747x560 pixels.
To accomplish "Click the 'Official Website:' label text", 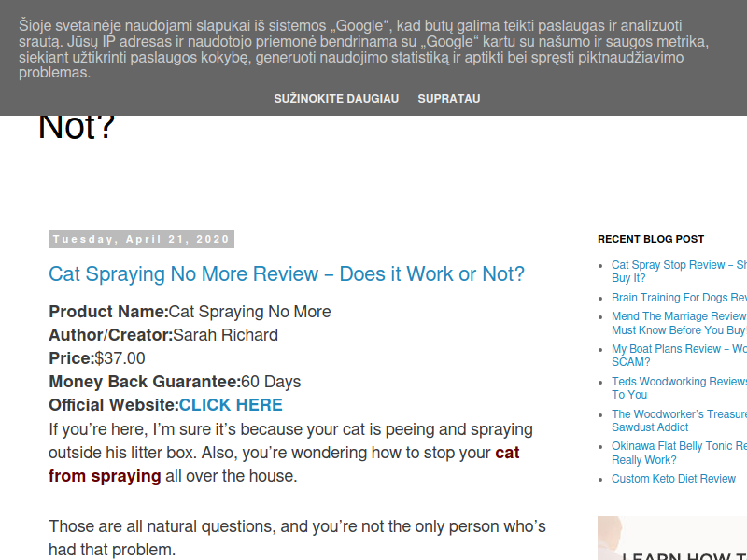I will [x=113, y=405].
